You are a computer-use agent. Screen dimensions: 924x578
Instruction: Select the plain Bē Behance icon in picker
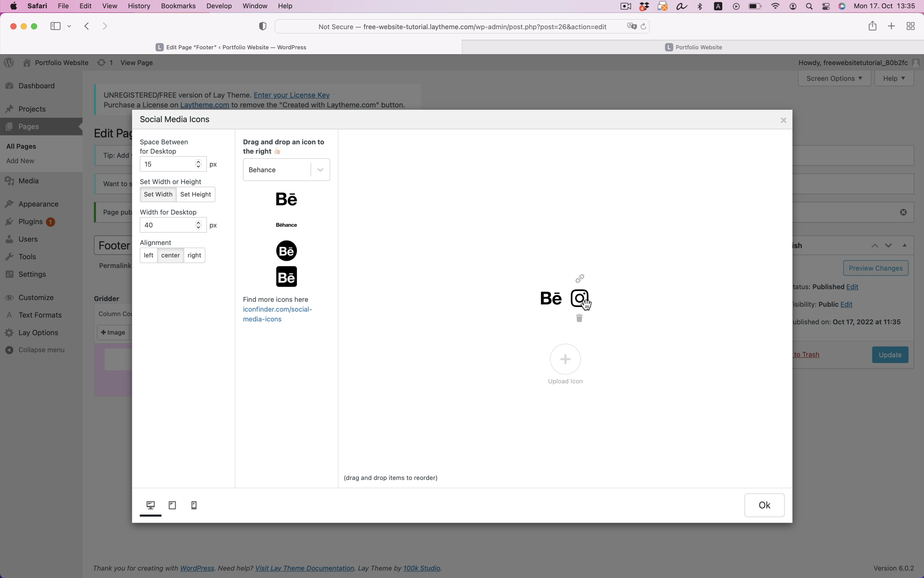[286, 199]
